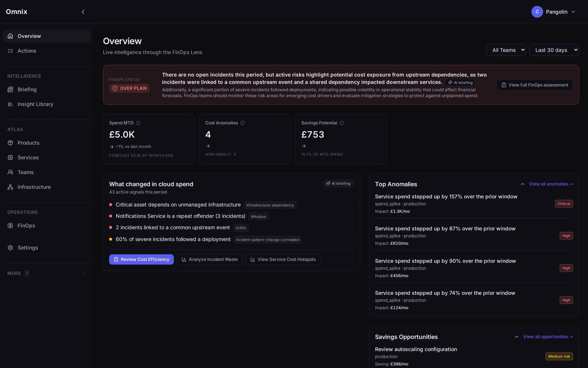Open the View all opportunities link
Screen dimensions: 588x368
click(x=548, y=337)
